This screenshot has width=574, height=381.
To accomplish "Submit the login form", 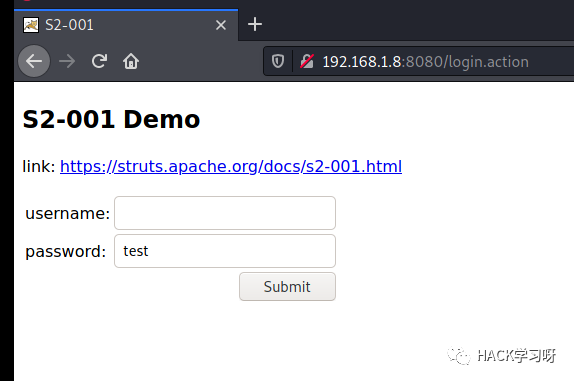I will point(287,287).
